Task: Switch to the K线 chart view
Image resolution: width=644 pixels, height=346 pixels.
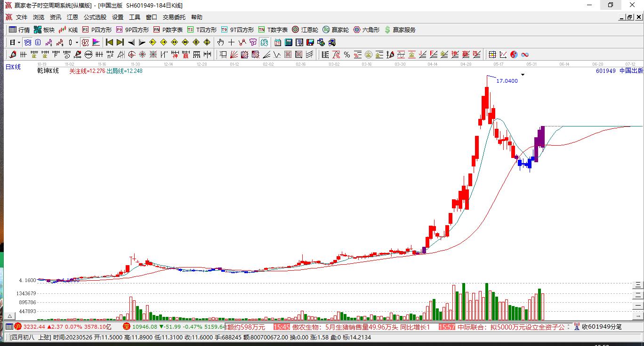Action: pyautogui.click(x=68, y=30)
